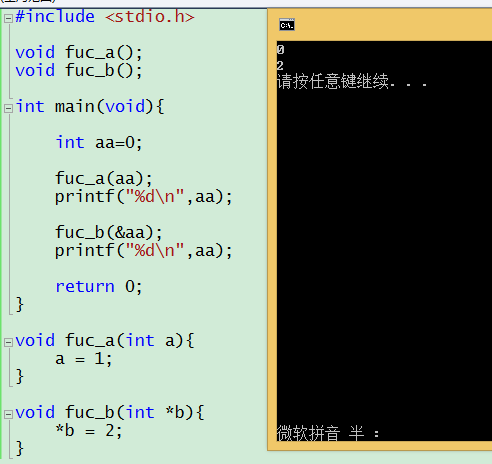
Task: Collapse the fuc_a function fold marker
Action: pos(8,342)
